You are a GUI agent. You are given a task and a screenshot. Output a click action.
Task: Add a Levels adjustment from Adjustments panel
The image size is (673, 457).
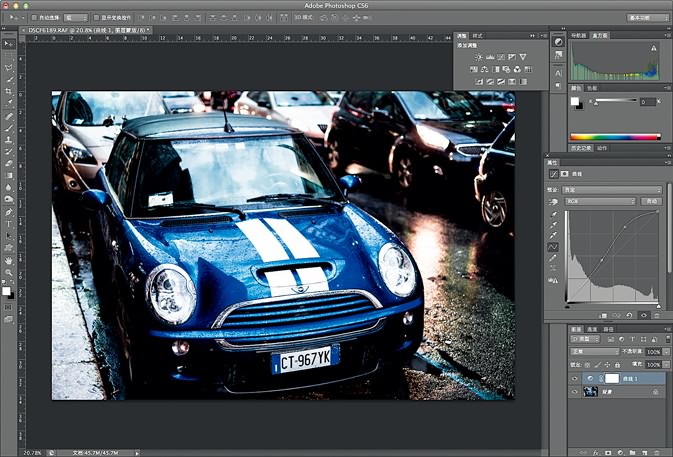pos(490,57)
